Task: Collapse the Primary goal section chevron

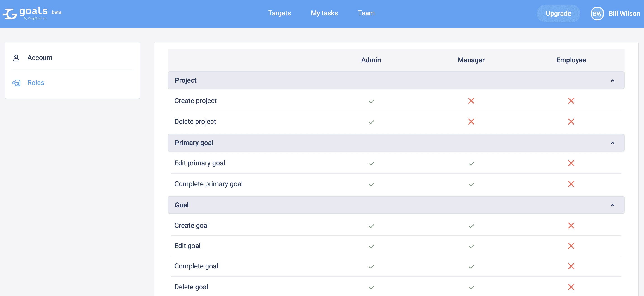Action: pos(613,143)
